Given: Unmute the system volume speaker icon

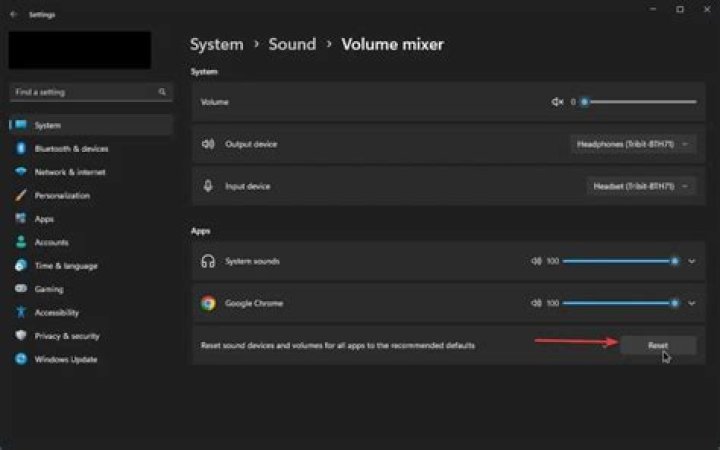Looking at the screenshot, I should (x=558, y=102).
